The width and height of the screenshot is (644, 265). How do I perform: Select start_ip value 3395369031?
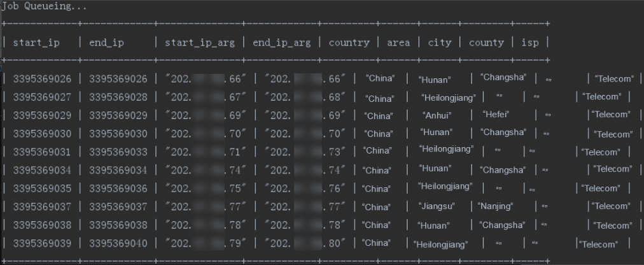pos(42,152)
